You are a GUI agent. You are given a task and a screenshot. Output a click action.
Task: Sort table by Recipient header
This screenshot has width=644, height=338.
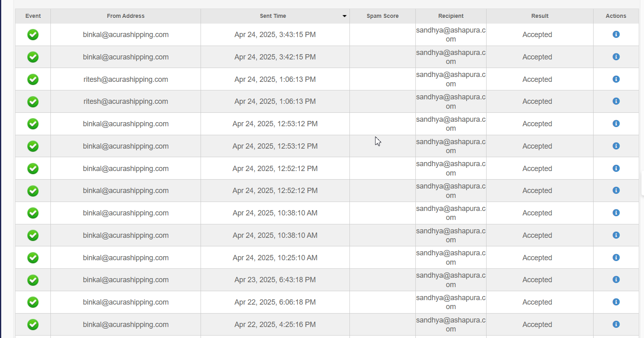(x=451, y=16)
